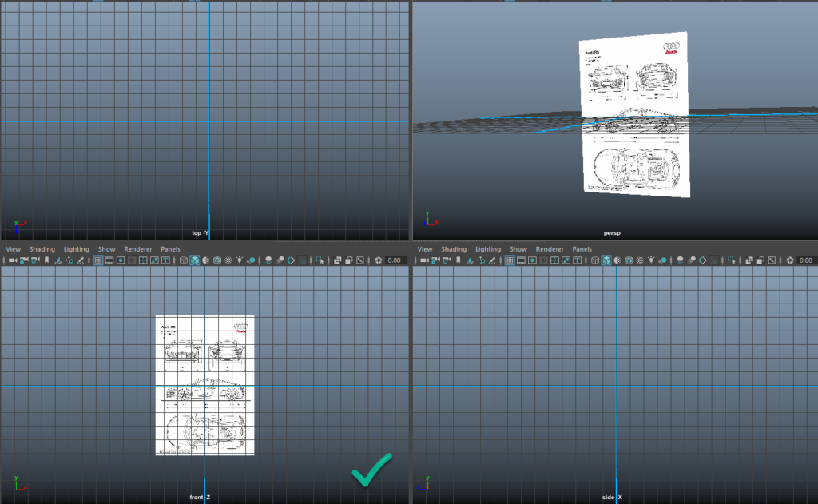The width and height of the screenshot is (818, 504).
Task: Select the Audi blueprint plane in persp view
Action: click(634, 115)
